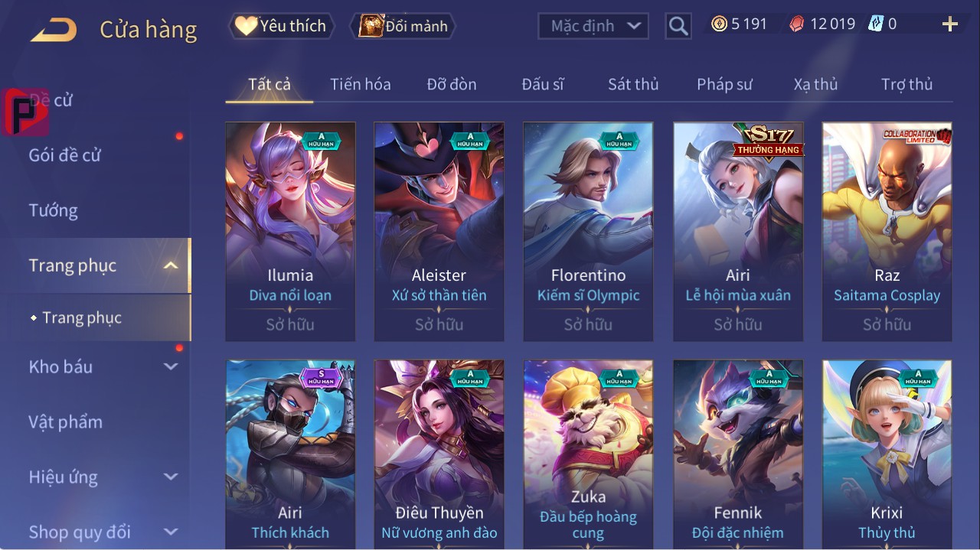Open the Mặc định sort dropdown
980x550 pixels.
pos(593,26)
